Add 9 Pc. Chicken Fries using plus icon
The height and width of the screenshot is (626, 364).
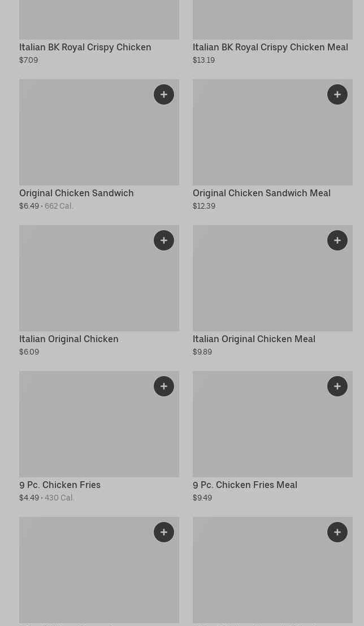coord(164,386)
